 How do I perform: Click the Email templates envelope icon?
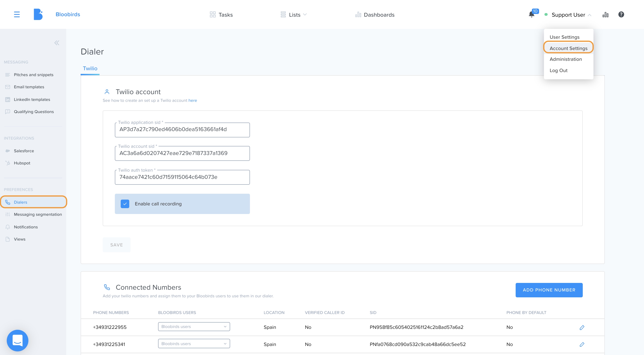pos(8,87)
